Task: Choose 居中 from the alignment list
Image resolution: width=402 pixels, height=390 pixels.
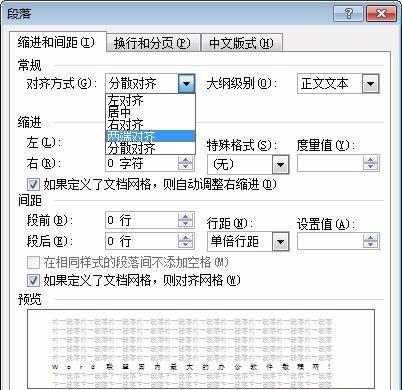Action: 150,112
